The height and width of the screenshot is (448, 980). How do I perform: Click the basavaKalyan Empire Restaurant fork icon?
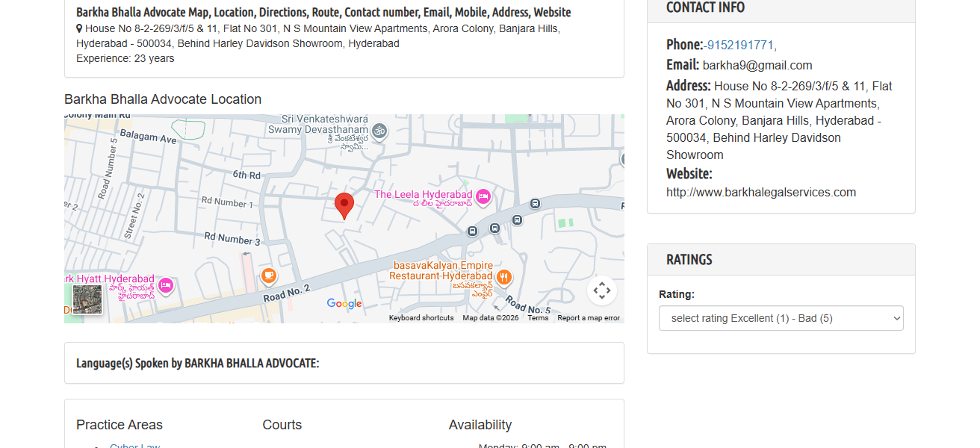pos(504,277)
